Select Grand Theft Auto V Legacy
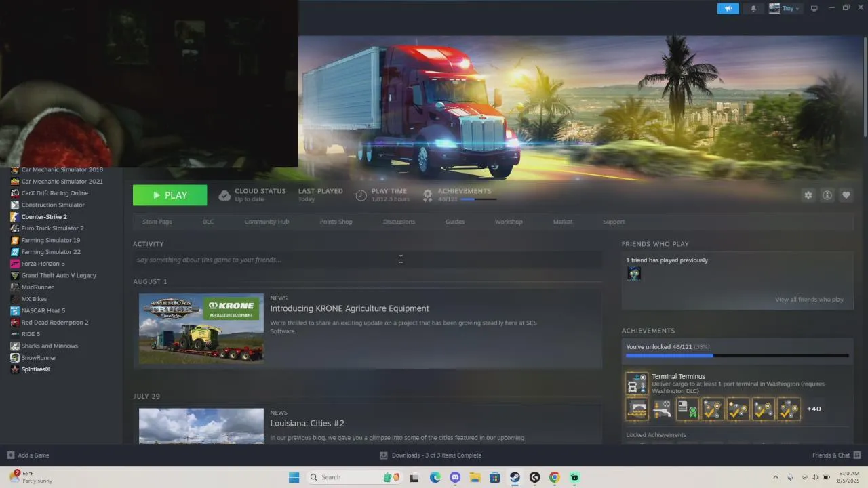868x488 pixels. [59, 275]
